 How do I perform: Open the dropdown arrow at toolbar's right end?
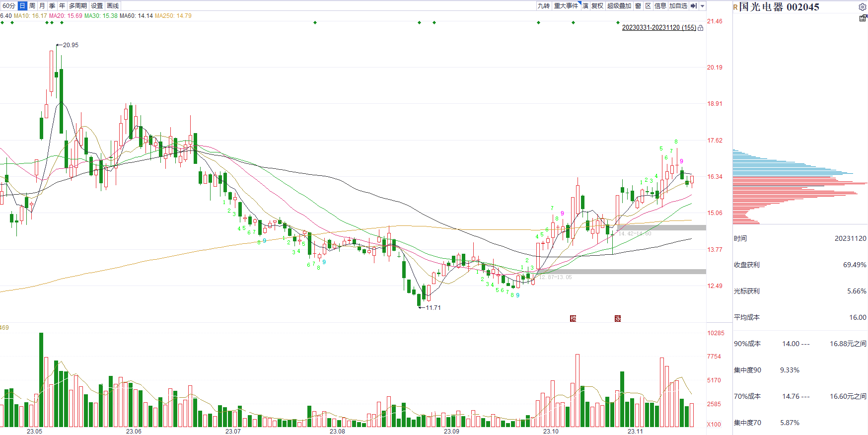(x=702, y=6)
